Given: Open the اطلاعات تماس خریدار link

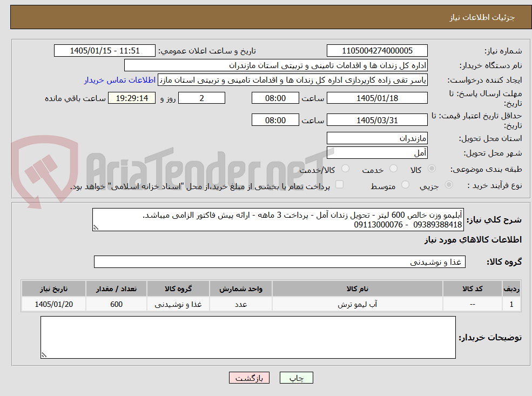Looking at the screenshot, I should click(x=120, y=80).
